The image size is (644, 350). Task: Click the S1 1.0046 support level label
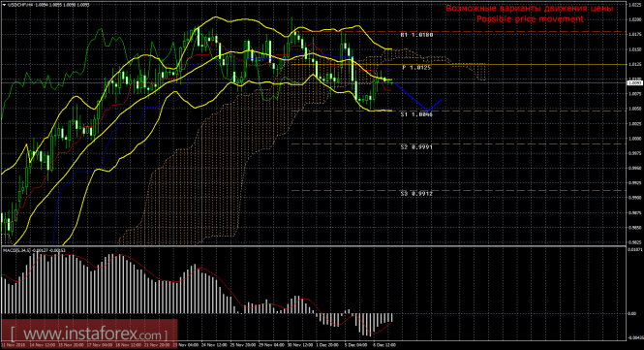(x=416, y=114)
